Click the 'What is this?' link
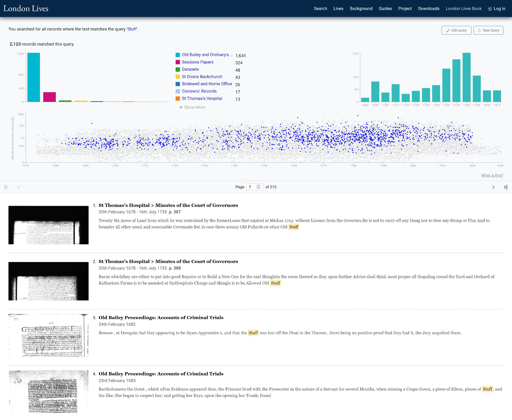 [x=492, y=175]
